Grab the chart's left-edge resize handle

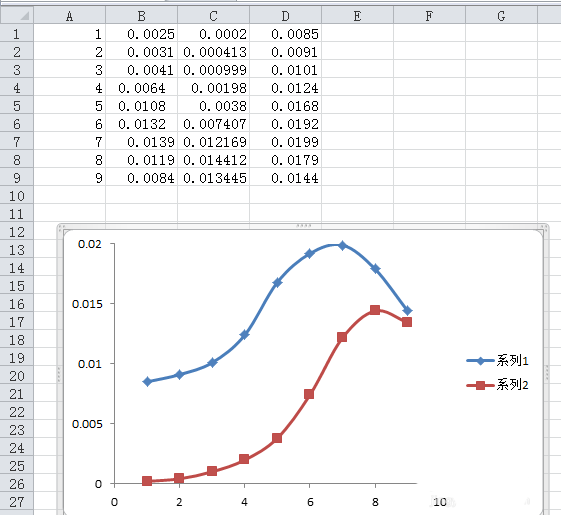click(59, 374)
